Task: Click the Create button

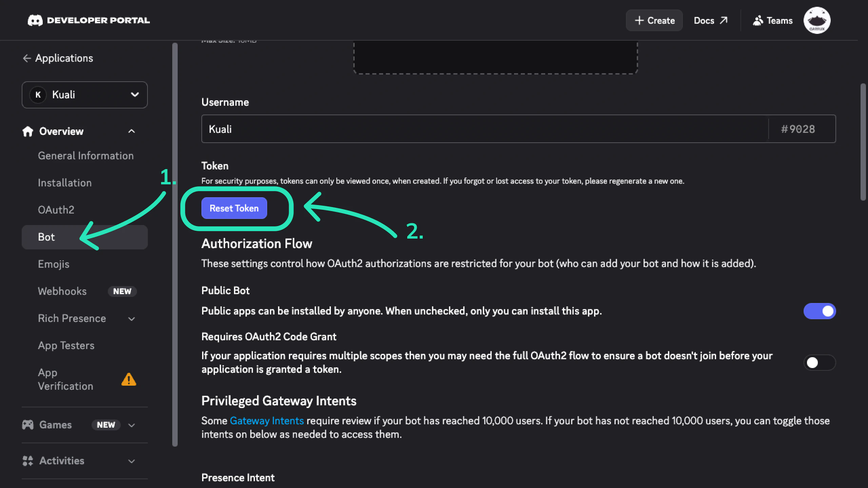Action: click(654, 20)
